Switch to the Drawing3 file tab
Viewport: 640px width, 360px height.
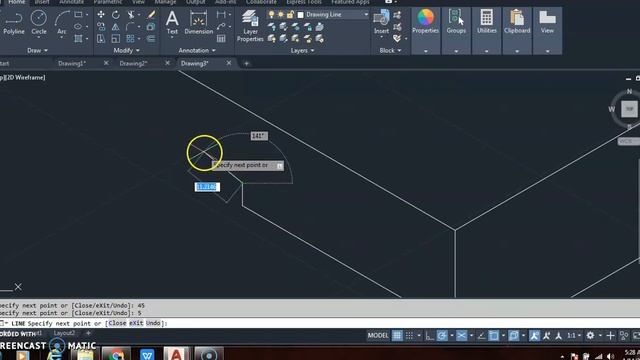coord(195,63)
